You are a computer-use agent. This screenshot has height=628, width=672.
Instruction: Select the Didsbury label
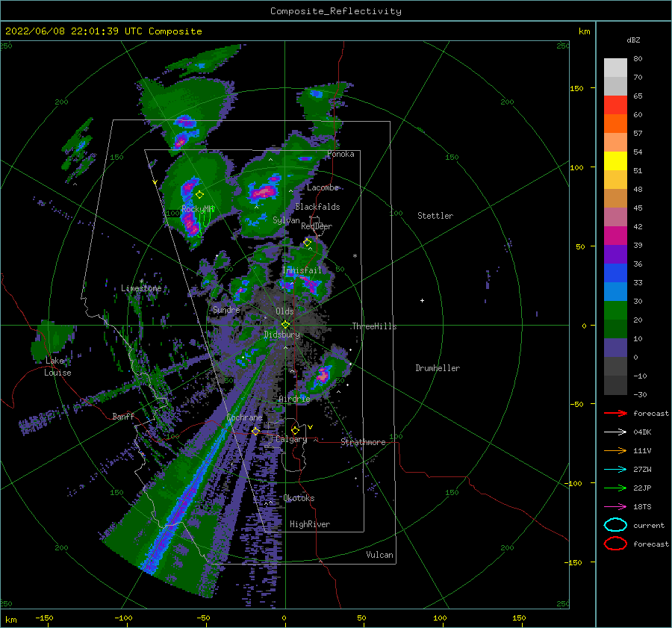tap(281, 335)
